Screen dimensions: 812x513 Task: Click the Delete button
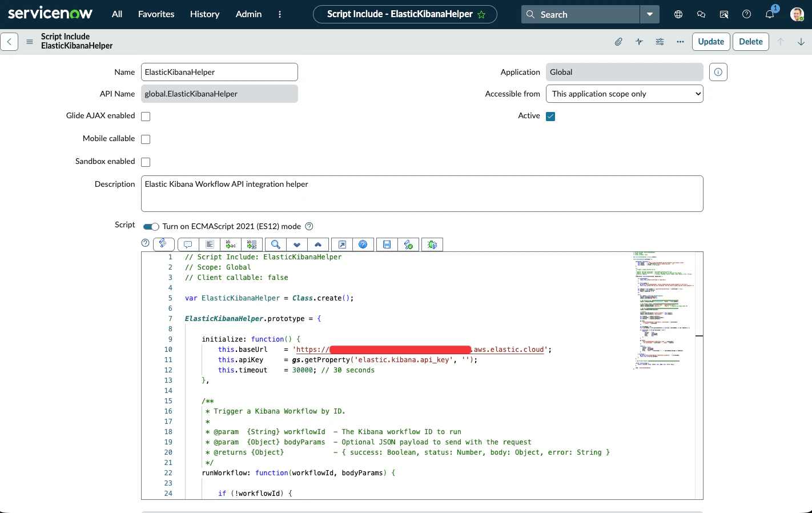click(x=751, y=42)
